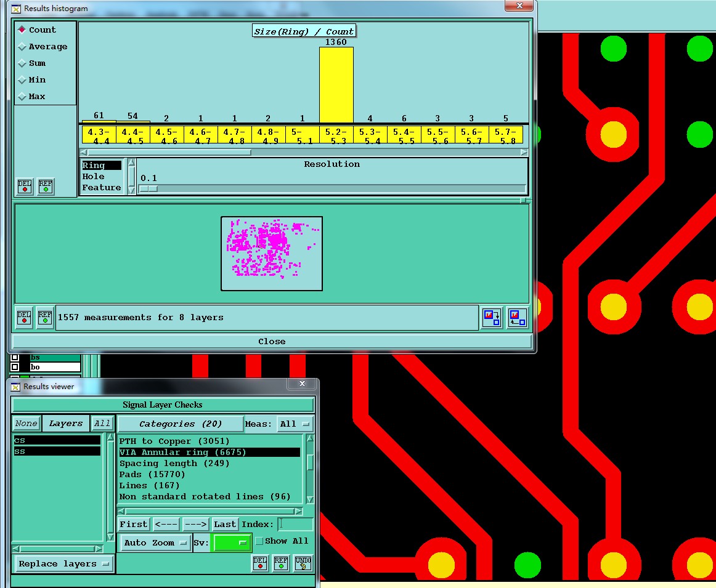Click histogram horizontal scrollbar thumb
Screen dimensions: 716x588
coord(169,152)
